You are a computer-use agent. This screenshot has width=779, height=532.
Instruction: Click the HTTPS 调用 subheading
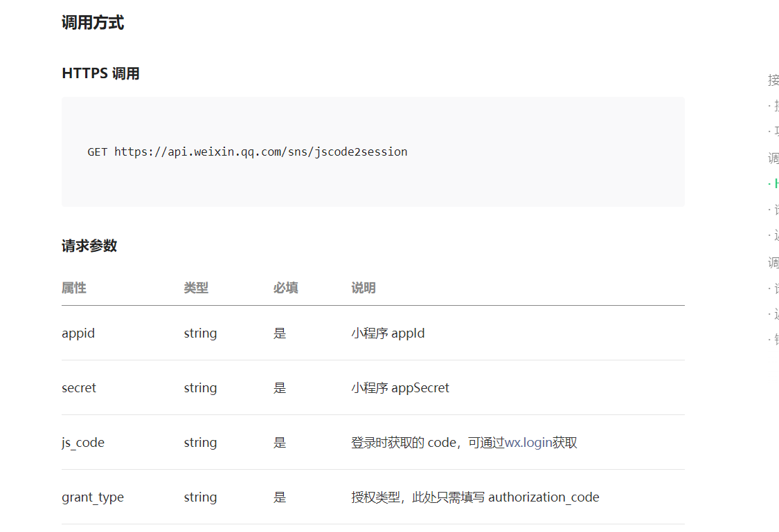tap(100, 73)
